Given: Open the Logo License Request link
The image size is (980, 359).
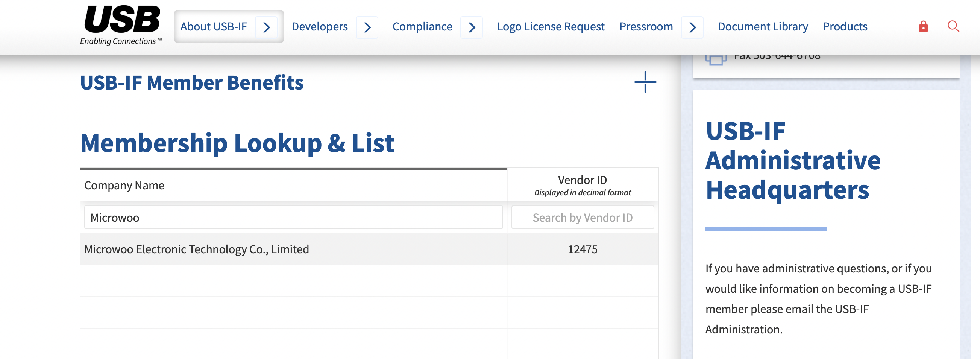Looking at the screenshot, I should pos(550,27).
